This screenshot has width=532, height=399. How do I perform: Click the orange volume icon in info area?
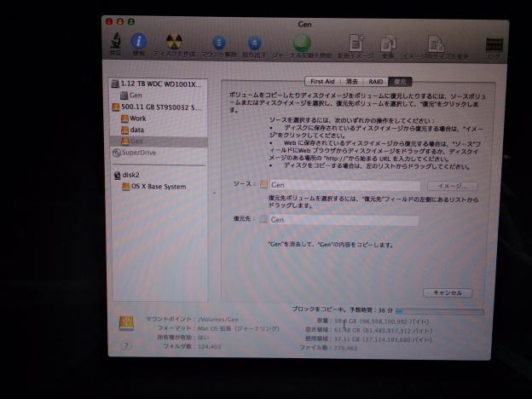[126, 323]
